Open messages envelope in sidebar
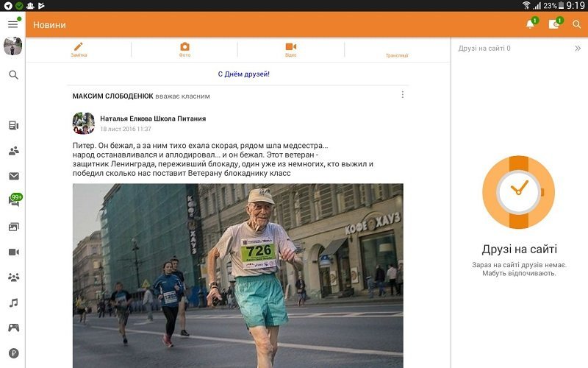Screen dimensions: 588x368 click(x=13, y=176)
